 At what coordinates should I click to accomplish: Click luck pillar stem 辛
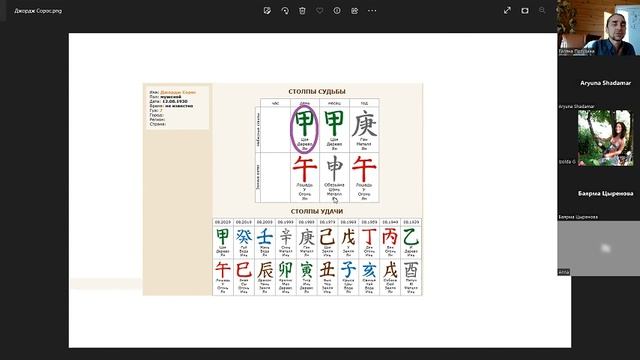pyautogui.click(x=286, y=237)
